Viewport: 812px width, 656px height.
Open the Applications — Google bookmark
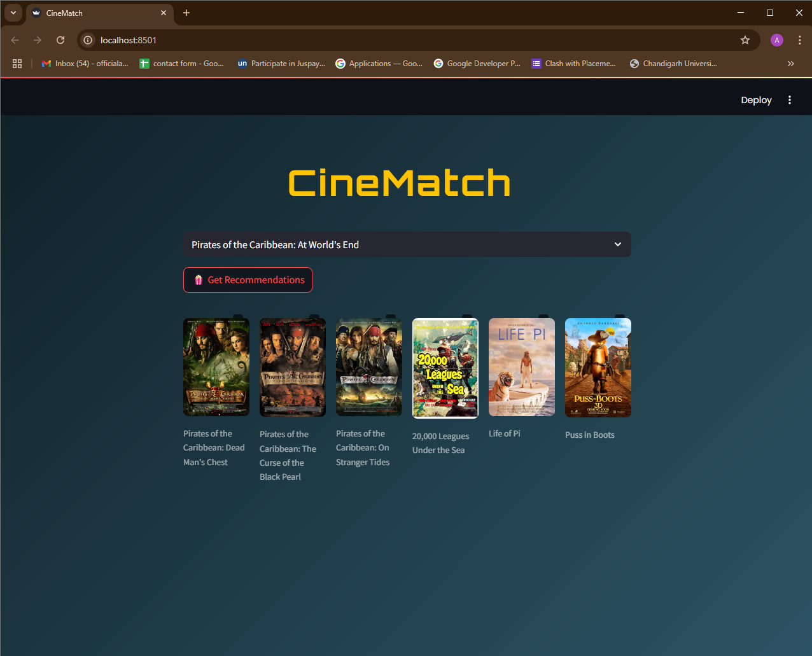pos(379,64)
